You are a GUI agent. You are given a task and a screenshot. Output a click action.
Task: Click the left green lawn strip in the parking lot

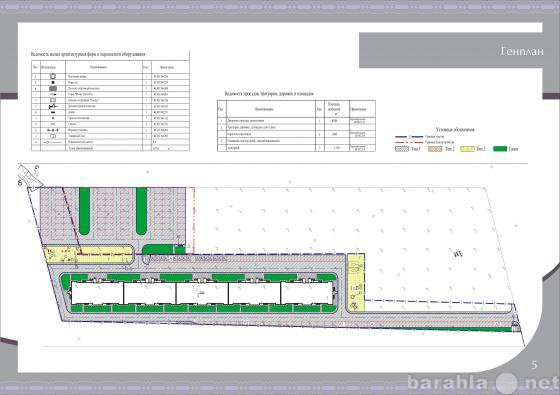[x=85, y=211]
